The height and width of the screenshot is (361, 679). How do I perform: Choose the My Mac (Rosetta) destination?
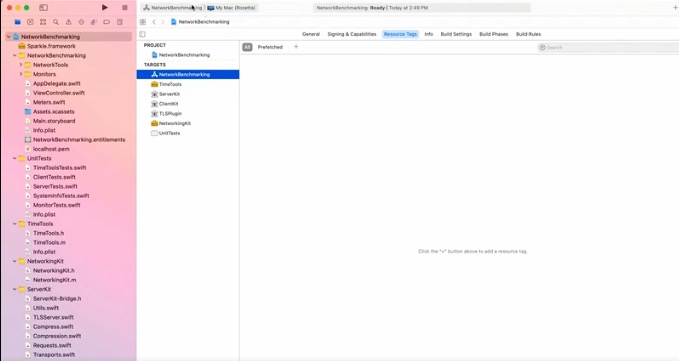click(x=231, y=8)
